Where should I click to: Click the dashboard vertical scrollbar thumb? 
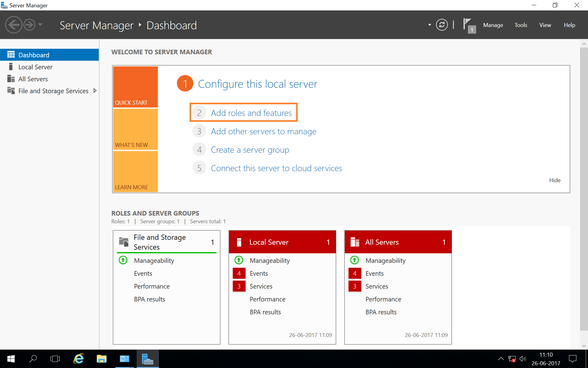(x=584, y=189)
